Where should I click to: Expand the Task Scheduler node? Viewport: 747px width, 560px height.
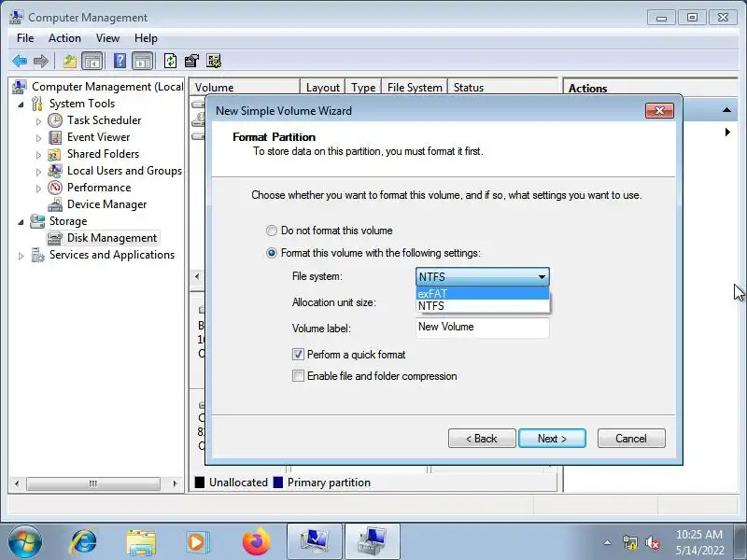pyautogui.click(x=38, y=121)
